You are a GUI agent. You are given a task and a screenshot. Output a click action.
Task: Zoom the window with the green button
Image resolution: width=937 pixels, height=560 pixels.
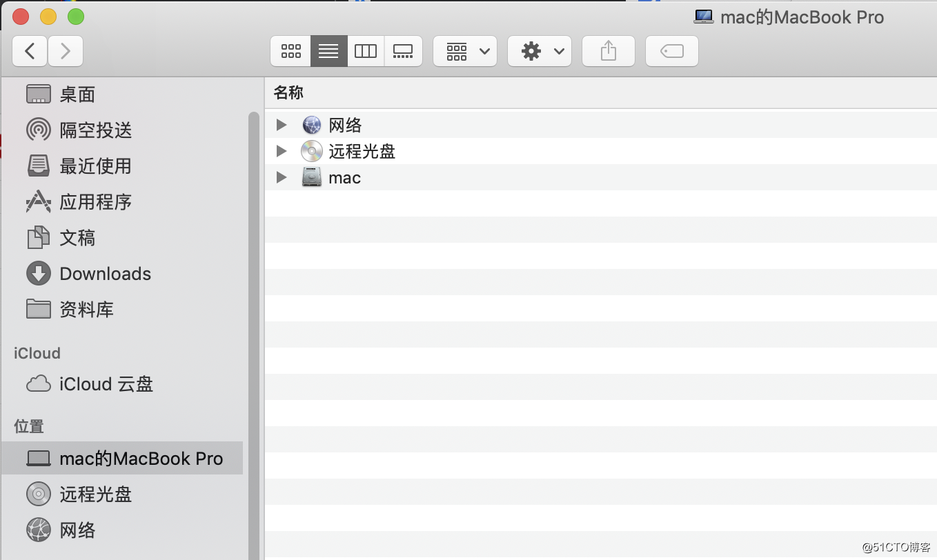(76, 17)
